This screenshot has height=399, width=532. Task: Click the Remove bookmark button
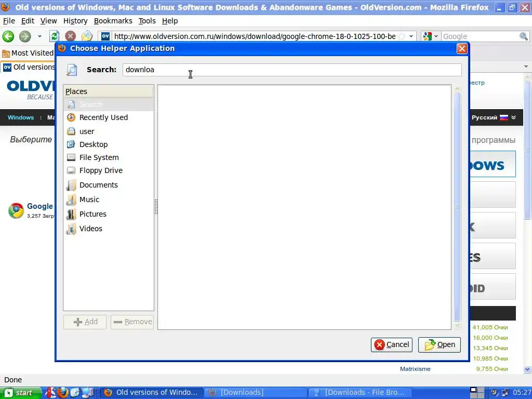[x=132, y=322]
